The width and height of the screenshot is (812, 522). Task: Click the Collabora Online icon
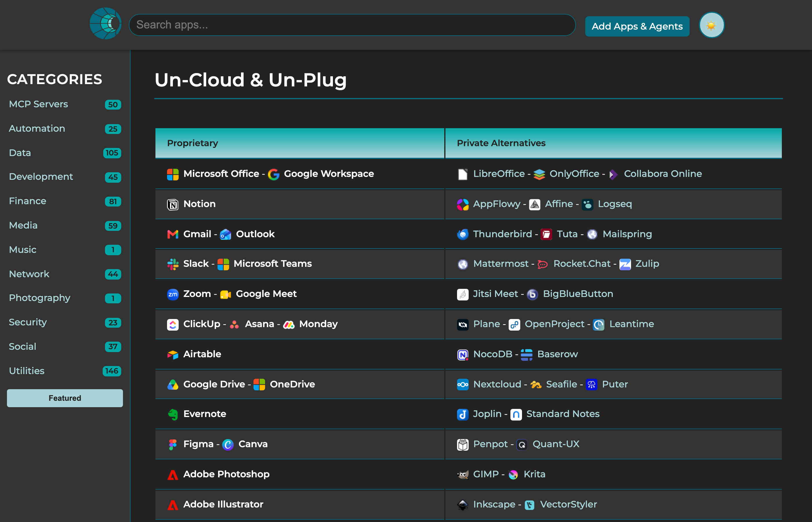point(614,174)
